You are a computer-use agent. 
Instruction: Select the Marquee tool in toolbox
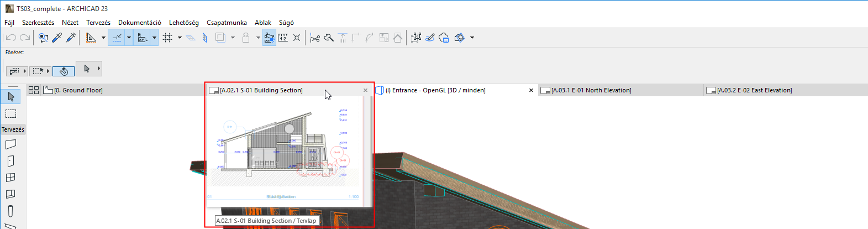point(11,113)
